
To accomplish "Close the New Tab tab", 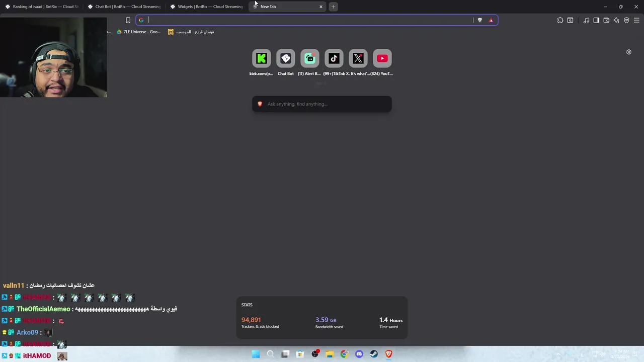I will [321, 7].
